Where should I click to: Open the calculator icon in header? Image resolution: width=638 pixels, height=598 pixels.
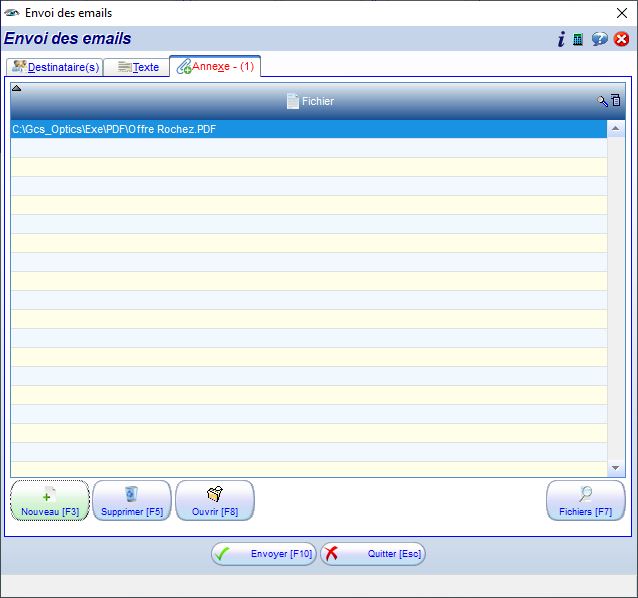coord(578,39)
